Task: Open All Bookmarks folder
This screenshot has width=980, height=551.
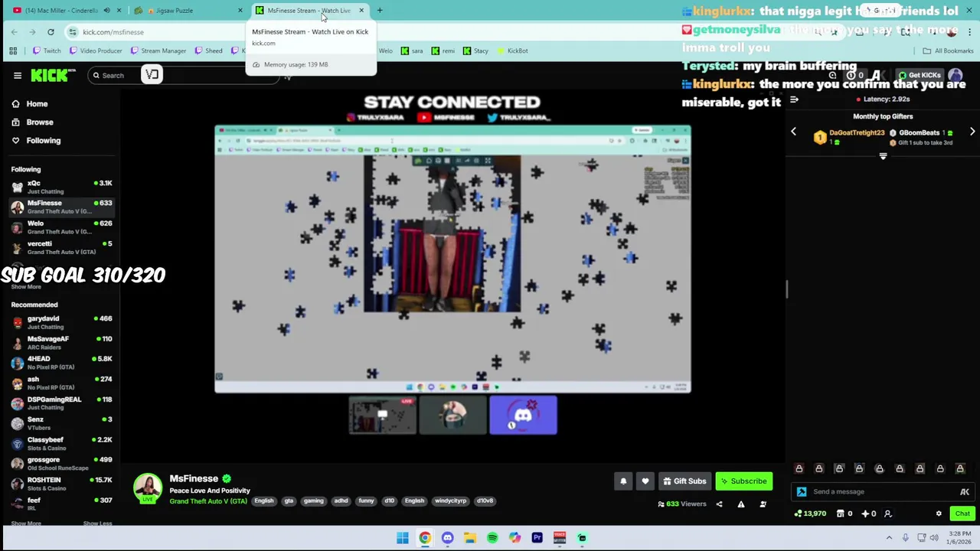Action: point(948,51)
